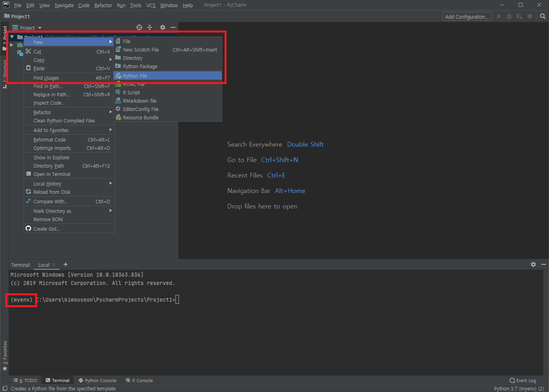Click the Collapse All icon in Project panel

point(149,27)
